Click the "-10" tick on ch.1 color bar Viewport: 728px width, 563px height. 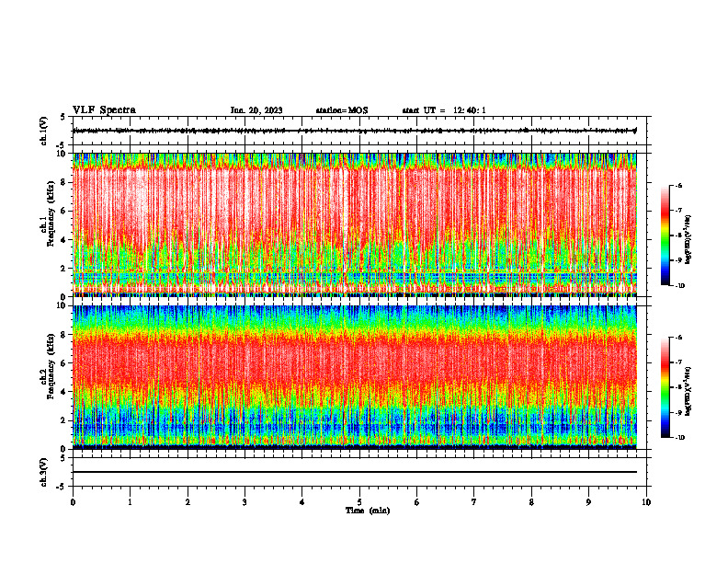(x=679, y=286)
